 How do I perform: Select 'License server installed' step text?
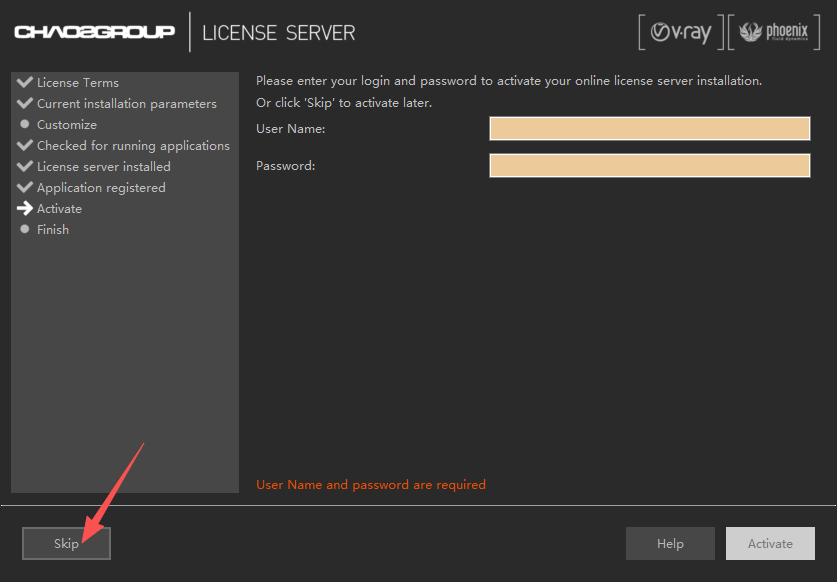(104, 167)
